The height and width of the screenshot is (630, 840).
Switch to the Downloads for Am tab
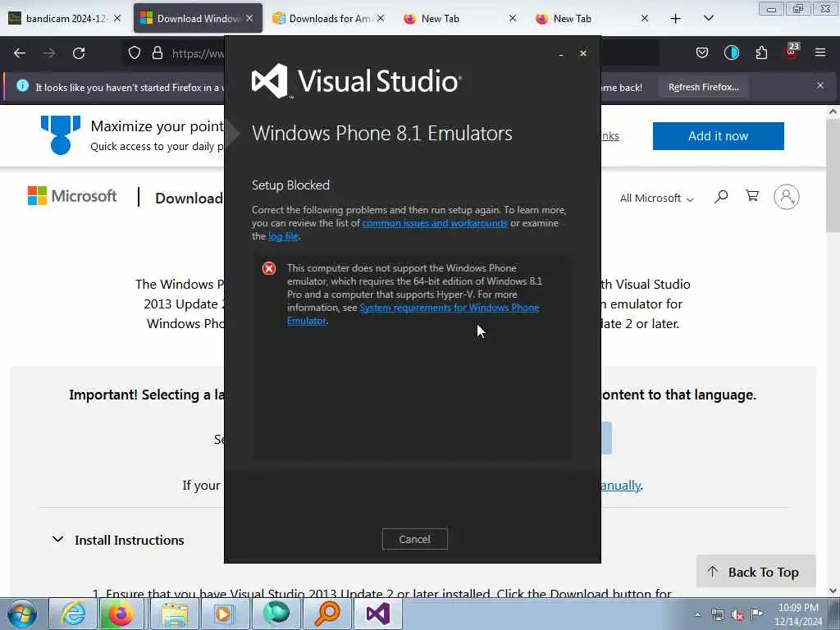click(328, 18)
